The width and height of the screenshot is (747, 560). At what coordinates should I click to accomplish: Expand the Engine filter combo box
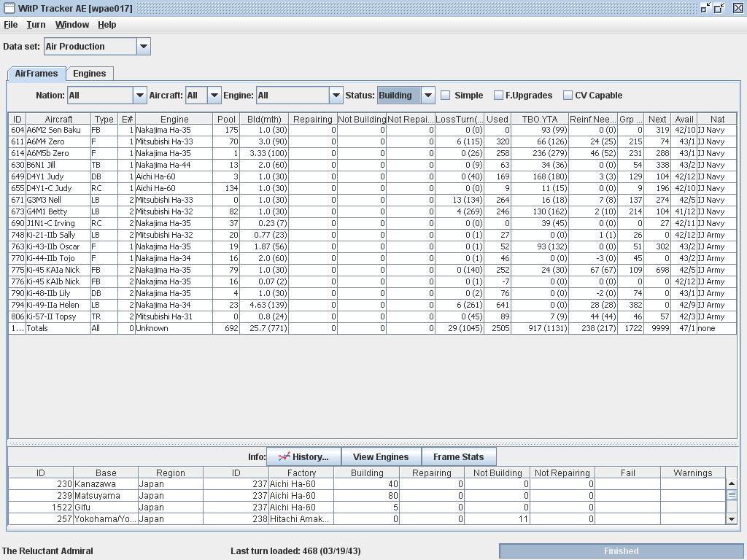(336, 96)
